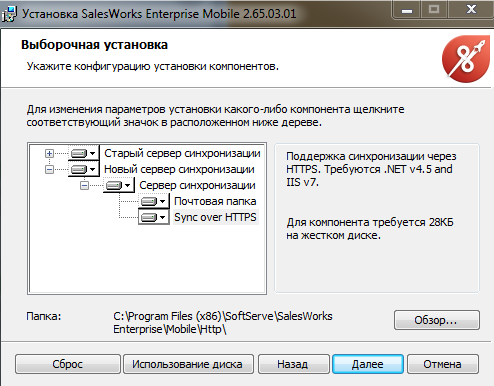This screenshot has height=386, width=494.
Task: Click the install folder path text
Action: coord(223,323)
